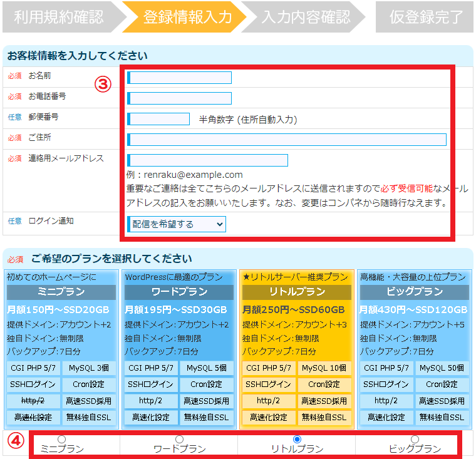Click the お名前 input field

coord(180,78)
